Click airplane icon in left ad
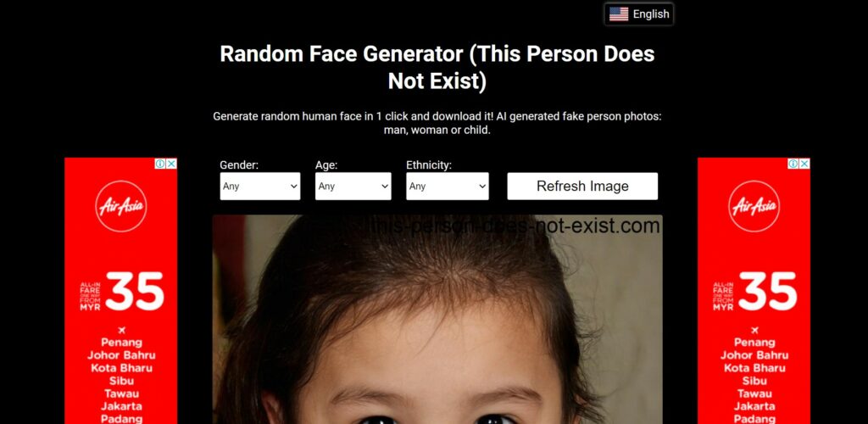The image size is (868, 424). coord(121,331)
